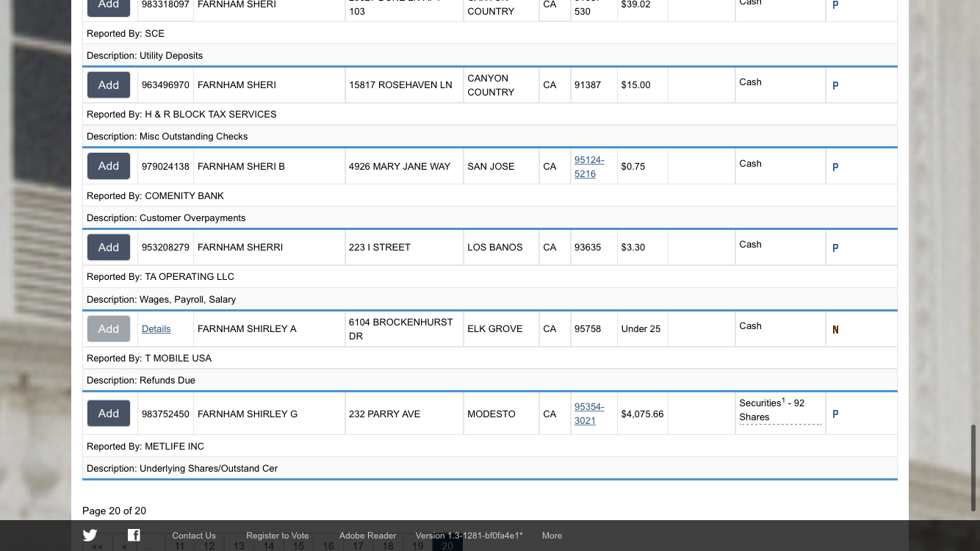Click the P icon for 15817 ROSEHAVEN LN row

tap(835, 86)
